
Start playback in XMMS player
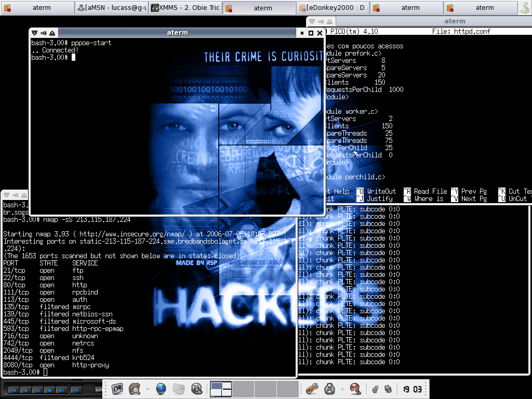tap(26, 390)
